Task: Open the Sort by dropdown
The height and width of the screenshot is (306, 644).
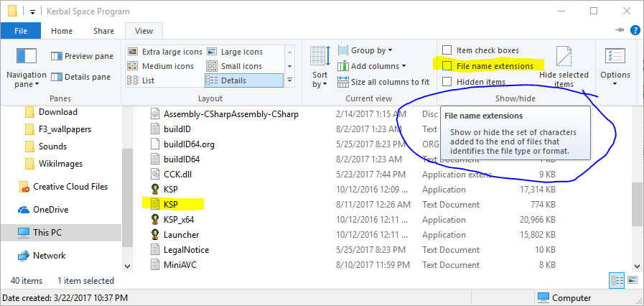Action: tap(319, 68)
